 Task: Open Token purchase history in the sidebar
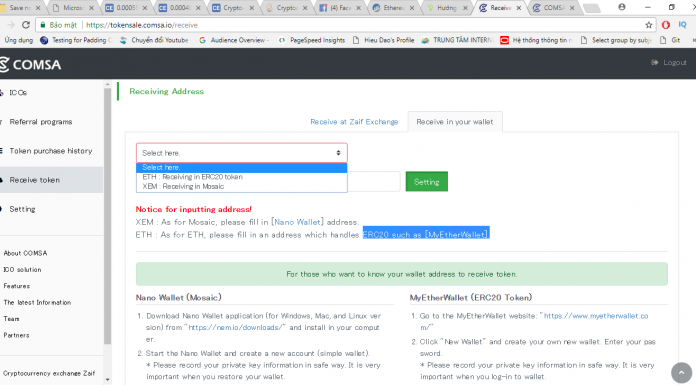51,151
